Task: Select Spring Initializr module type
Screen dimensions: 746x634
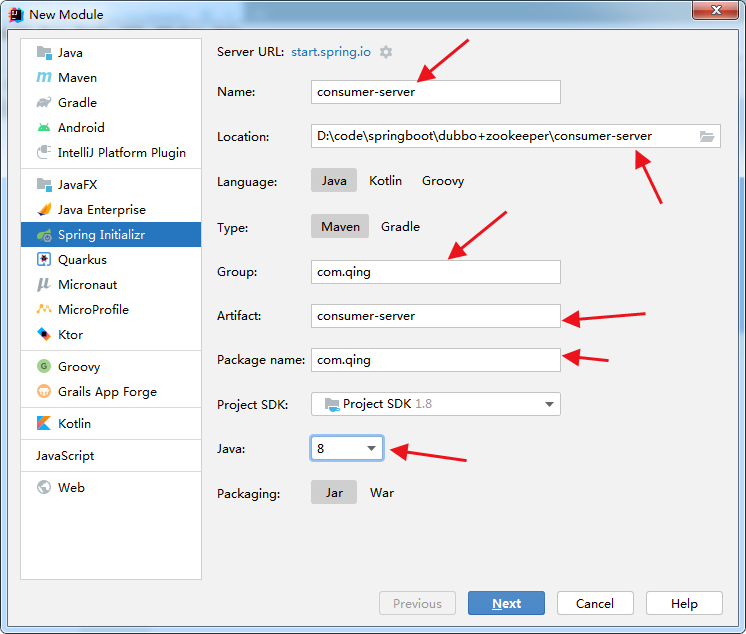Action: pos(111,234)
